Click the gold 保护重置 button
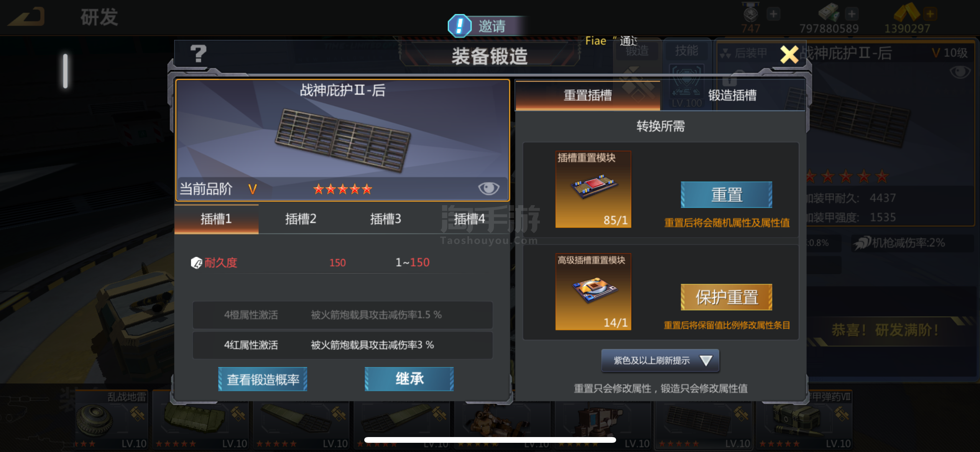This screenshot has height=452, width=980. click(x=726, y=297)
